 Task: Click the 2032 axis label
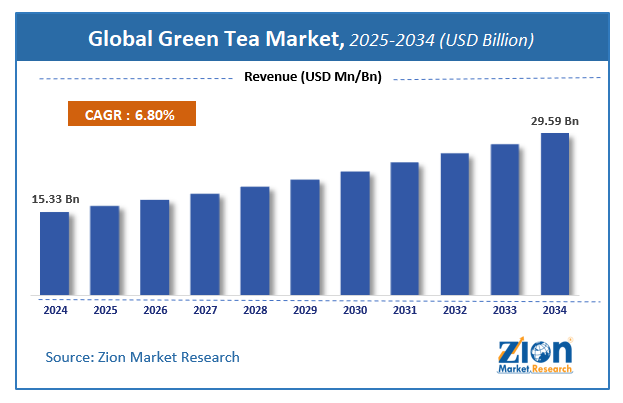[455, 310]
